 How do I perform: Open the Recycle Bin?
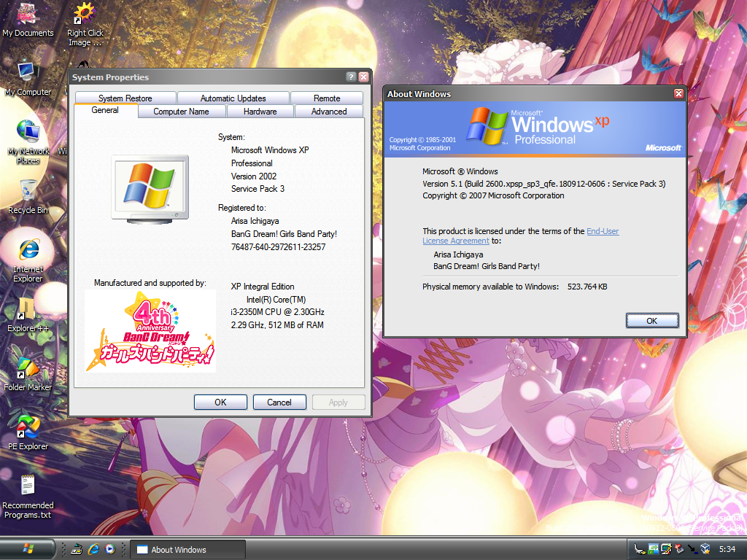tap(28, 197)
